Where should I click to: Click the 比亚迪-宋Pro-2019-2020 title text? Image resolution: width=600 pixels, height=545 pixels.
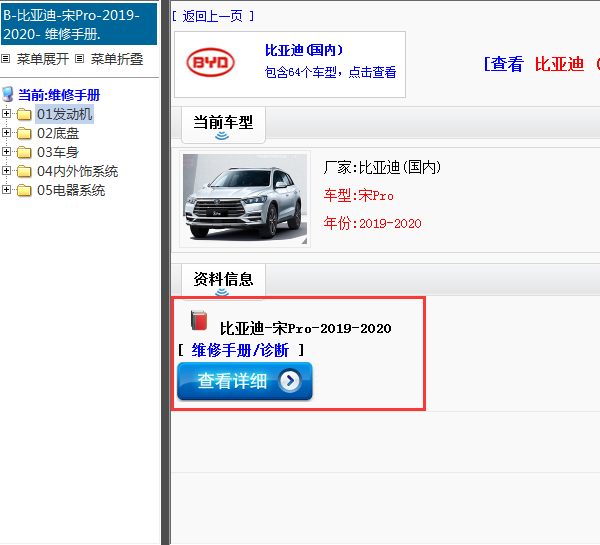click(305, 328)
